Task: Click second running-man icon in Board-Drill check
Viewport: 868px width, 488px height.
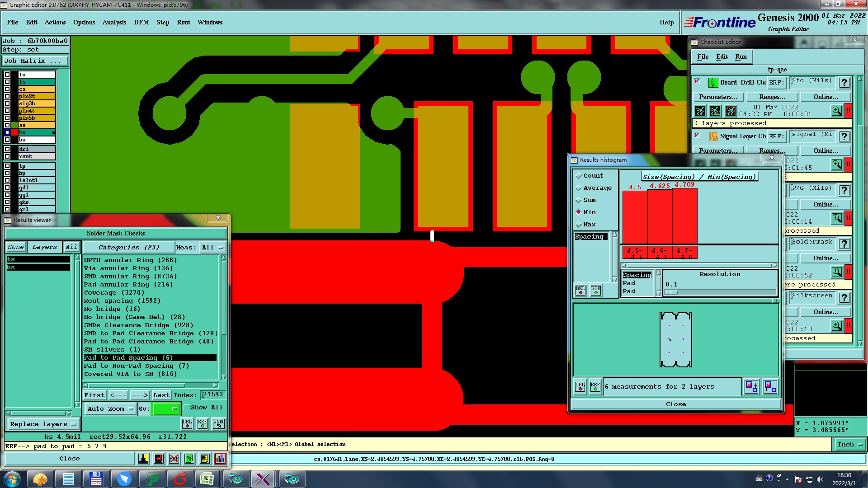Action: (x=715, y=111)
